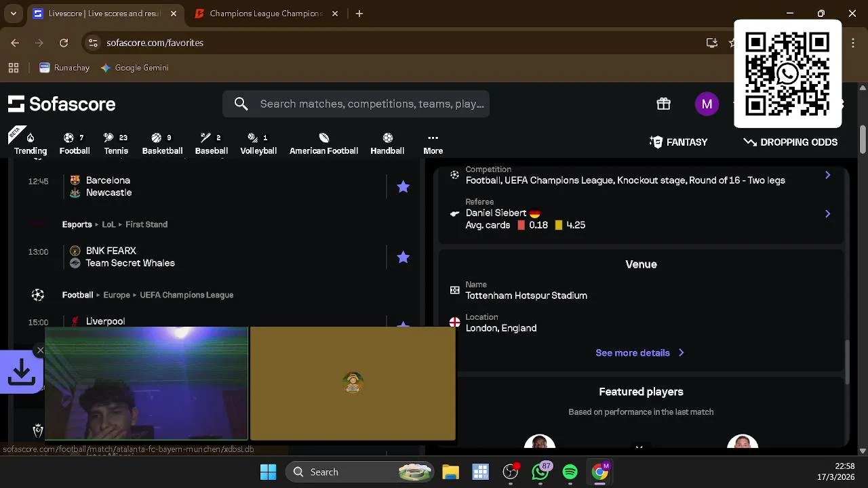Unfavorite the BNK FEARX match star

[x=403, y=257]
